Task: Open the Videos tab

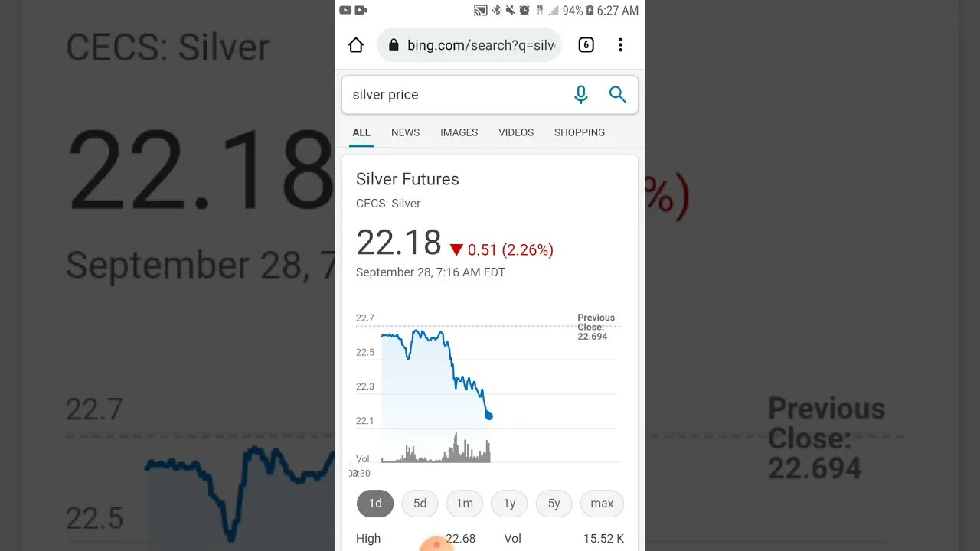Action: coord(516,132)
